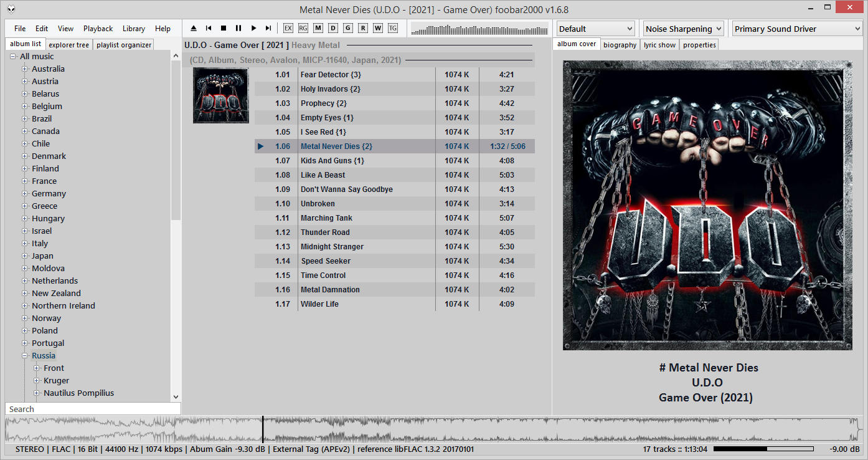Open the Primary Sound Driver dropdown
This screenshot has height=460, width=868.
(x=797, y=29)
